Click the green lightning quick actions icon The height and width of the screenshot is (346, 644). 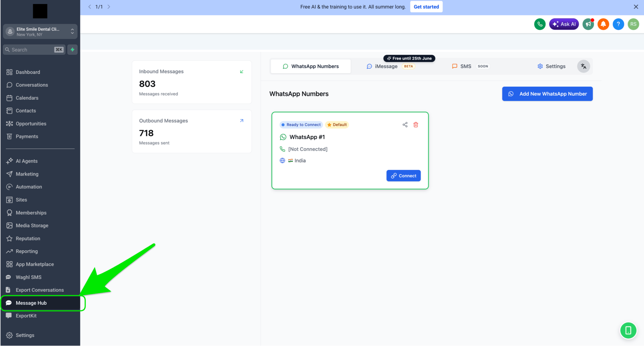coord(72,50)
